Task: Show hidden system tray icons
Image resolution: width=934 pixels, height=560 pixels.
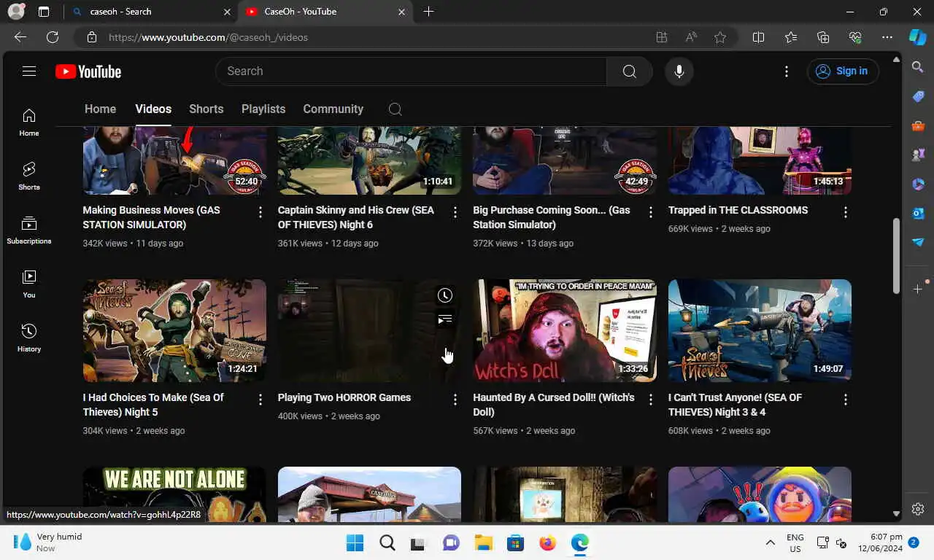Action: point(770,542)
